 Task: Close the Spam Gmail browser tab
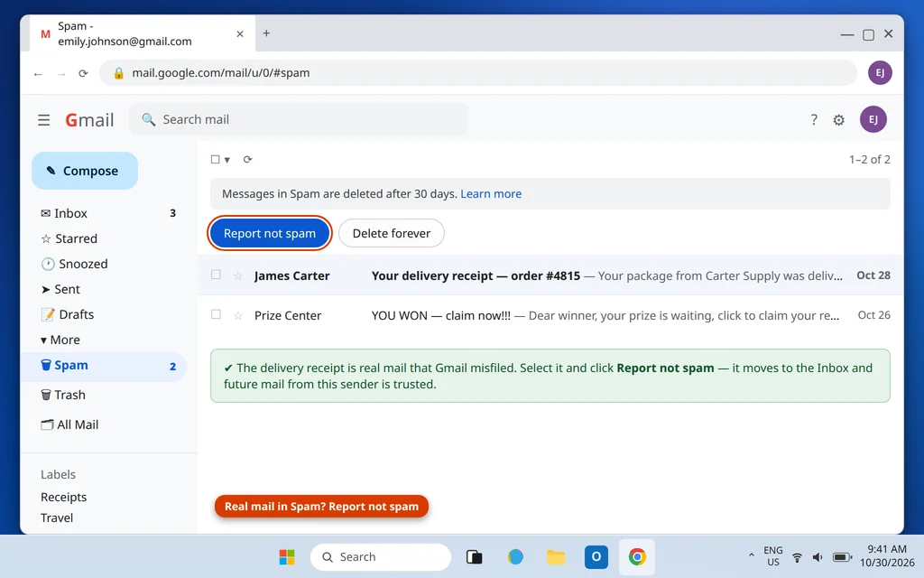click(x=240, y=33)
